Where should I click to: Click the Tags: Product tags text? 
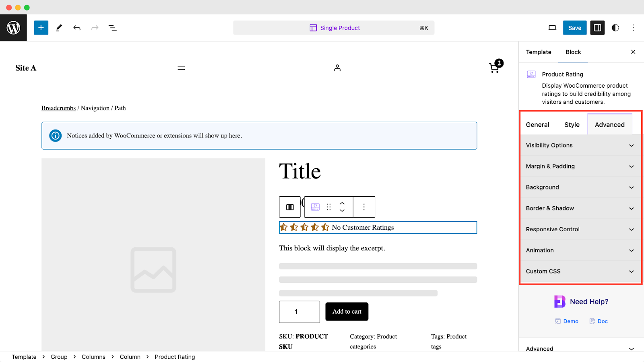(x=449, y=341)
